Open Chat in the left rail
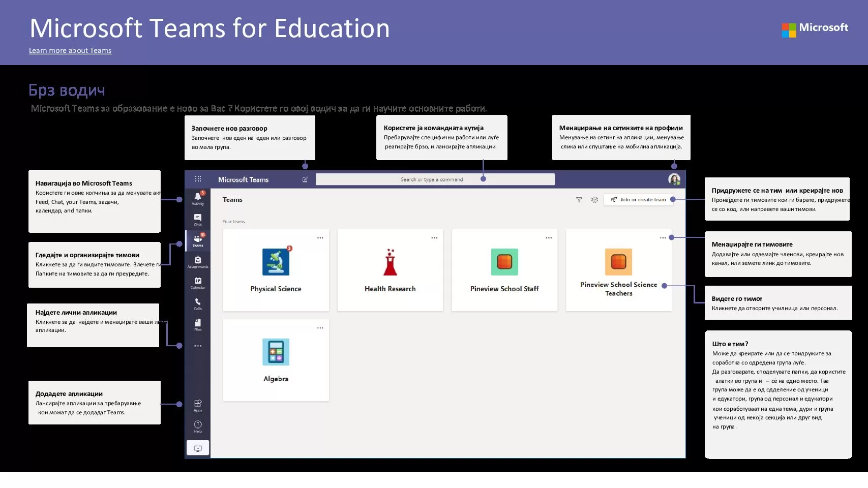 click(x=198, y=220)
